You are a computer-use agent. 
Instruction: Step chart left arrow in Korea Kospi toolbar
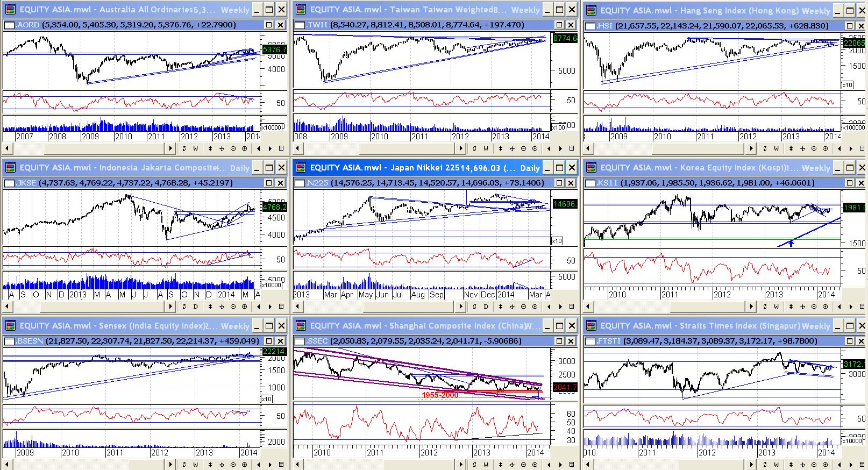[839, 307]
